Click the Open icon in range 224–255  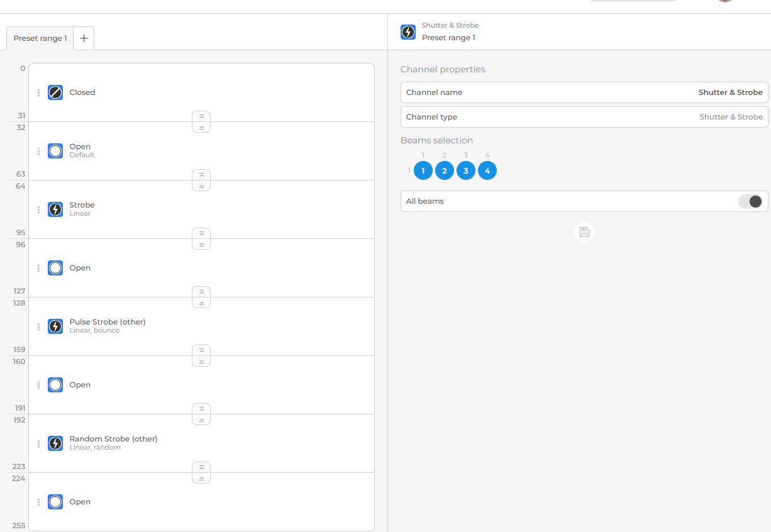(x=55, y=502)
